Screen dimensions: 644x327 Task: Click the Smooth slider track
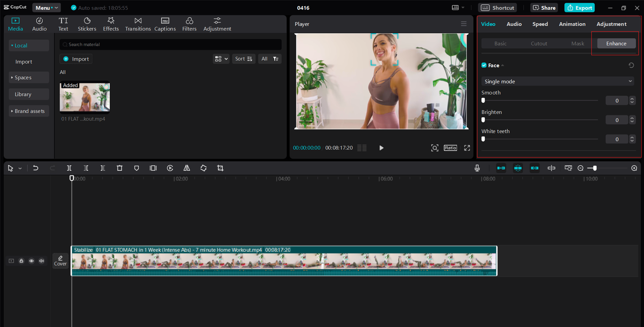tap(540, 100)
